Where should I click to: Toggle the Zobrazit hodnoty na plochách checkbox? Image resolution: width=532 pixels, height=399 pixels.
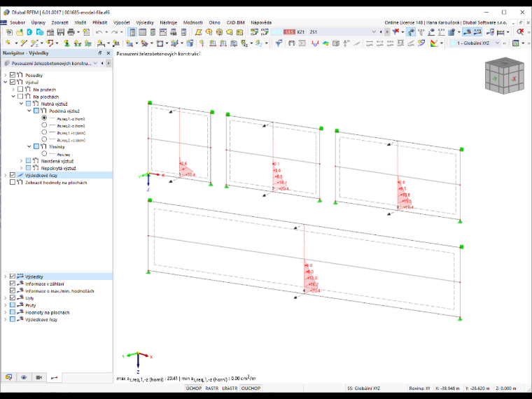pos(13,182)
